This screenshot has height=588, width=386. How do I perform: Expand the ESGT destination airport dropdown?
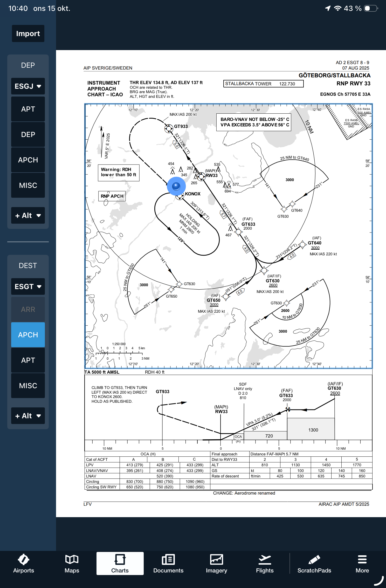(28, 286)
